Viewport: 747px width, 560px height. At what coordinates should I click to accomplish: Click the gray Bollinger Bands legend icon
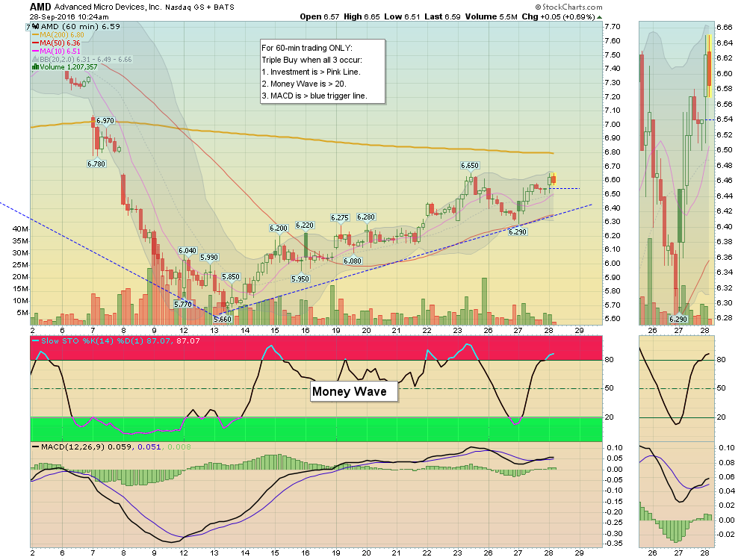(35, 60)
